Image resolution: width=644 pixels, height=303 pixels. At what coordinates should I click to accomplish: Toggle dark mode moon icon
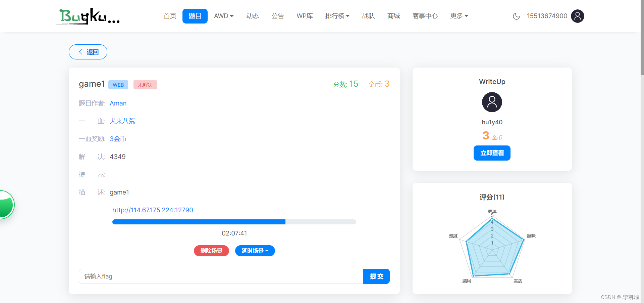(x=516, y=16)
